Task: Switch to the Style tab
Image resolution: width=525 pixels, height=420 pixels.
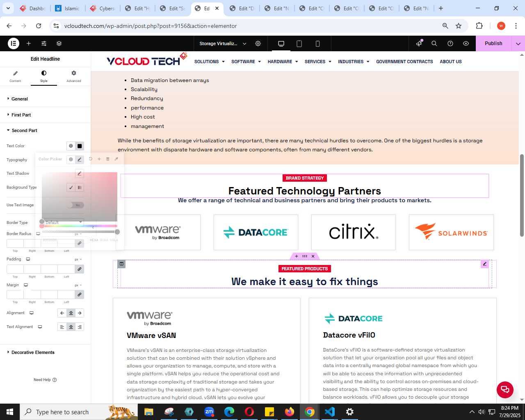Action: (44, 76)
